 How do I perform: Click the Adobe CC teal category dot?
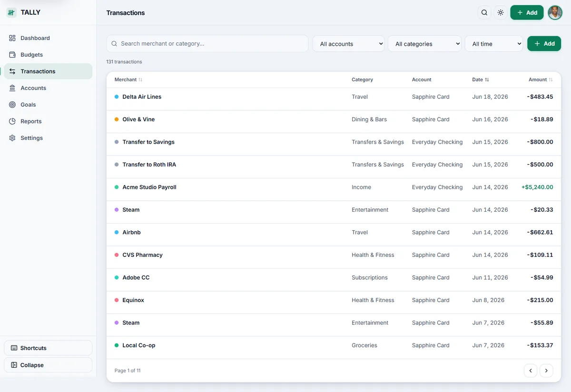[117, 277]
